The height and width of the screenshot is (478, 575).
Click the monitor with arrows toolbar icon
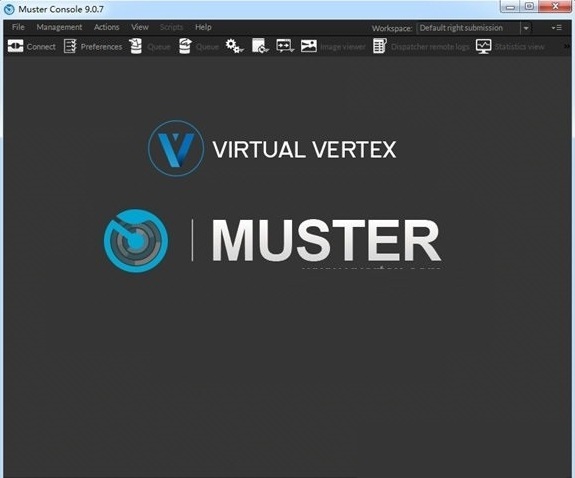[285, 46]
